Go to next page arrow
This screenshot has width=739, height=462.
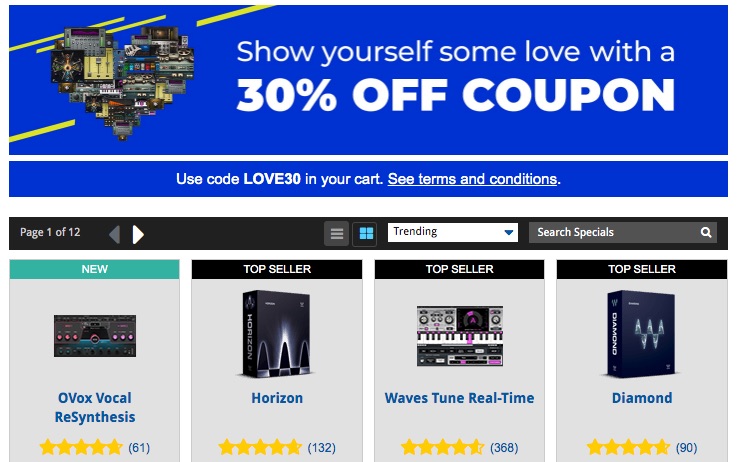[x=138, y=234]
